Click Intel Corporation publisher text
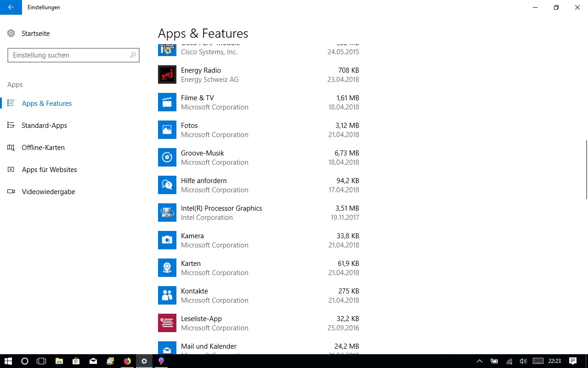This screenshot has height=368, width=588. click(207, 218)
